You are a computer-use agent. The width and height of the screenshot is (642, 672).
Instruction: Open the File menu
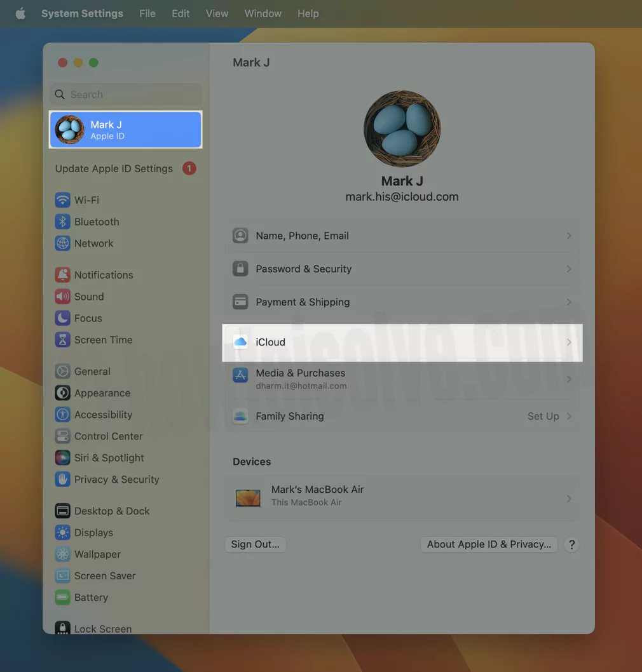(147, 14)
